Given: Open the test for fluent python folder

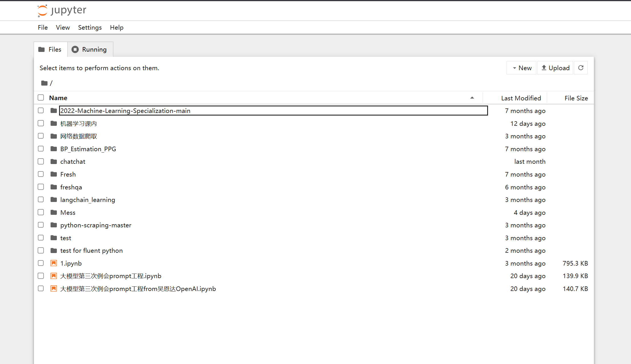Looking at the screenshot, I should (x=91, y=250).
